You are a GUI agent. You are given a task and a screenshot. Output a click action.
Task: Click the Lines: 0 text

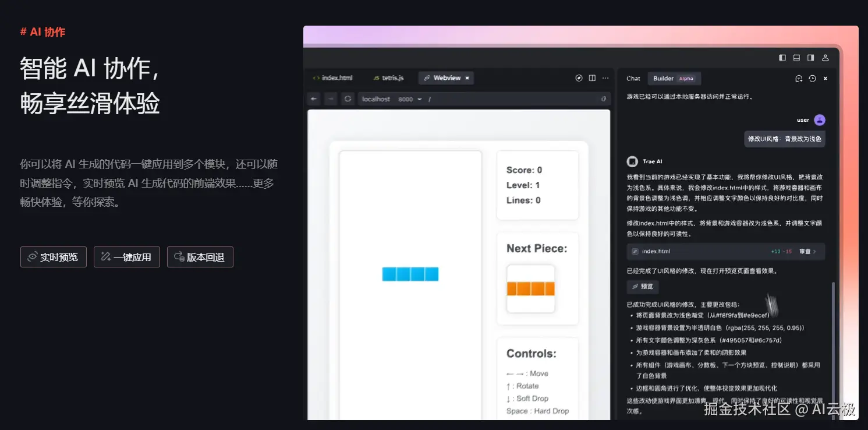(x=523, y=200)
